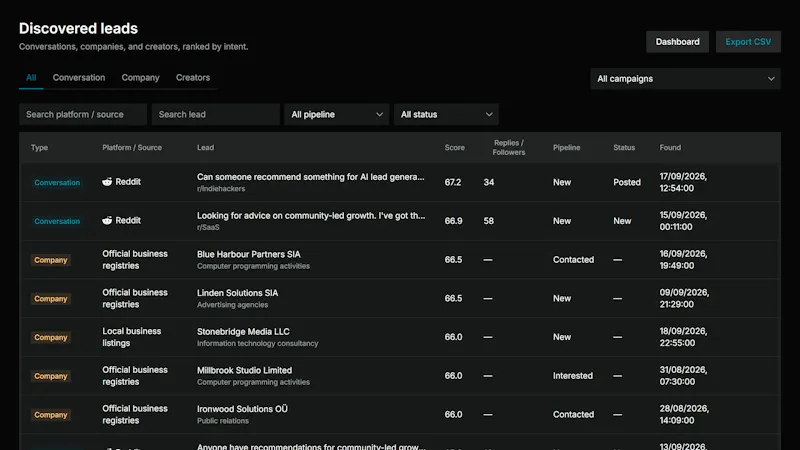Sort by the Score column header
The image size is (800, 450).
click(455, 147)
